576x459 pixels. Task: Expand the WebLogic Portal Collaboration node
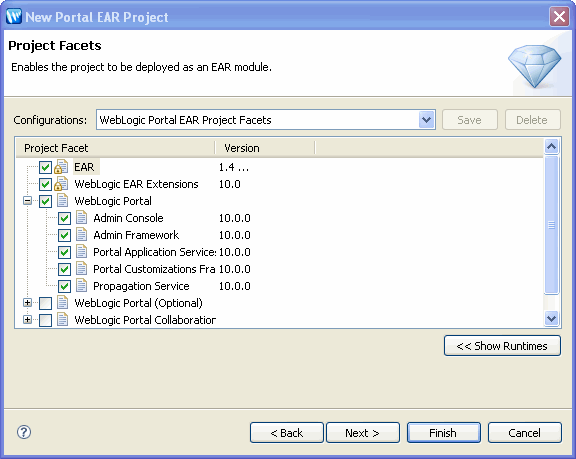click(x=27, y=319)
